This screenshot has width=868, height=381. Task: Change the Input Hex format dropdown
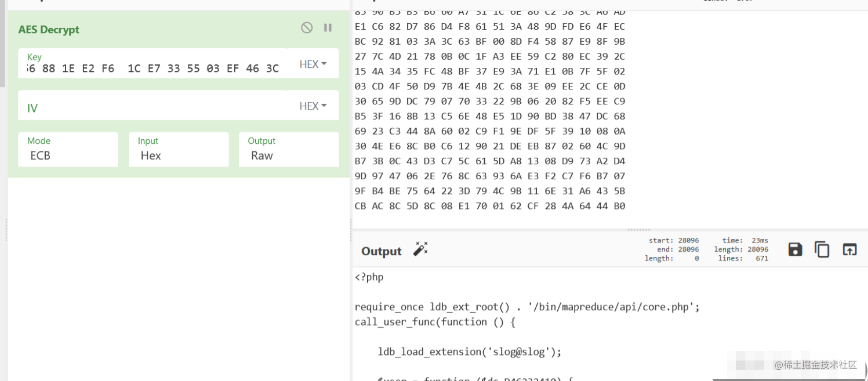tap(179, 149)
